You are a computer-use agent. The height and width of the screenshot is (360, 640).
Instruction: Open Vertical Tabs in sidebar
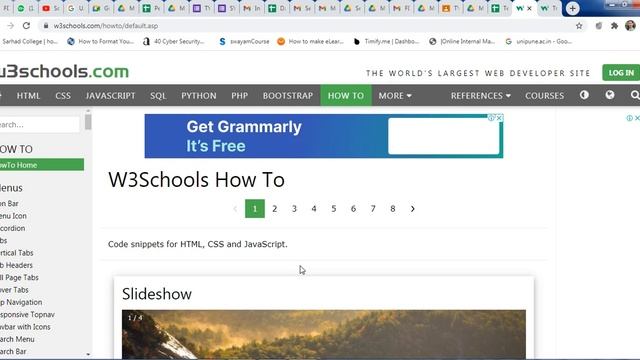[x=17, y=253]
